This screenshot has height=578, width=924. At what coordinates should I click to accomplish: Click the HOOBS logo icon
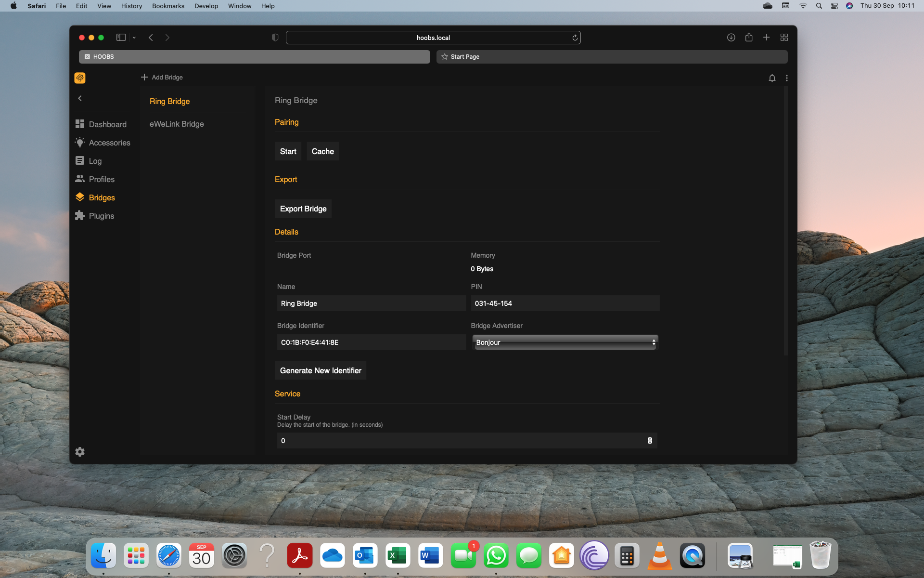point(79,78)
